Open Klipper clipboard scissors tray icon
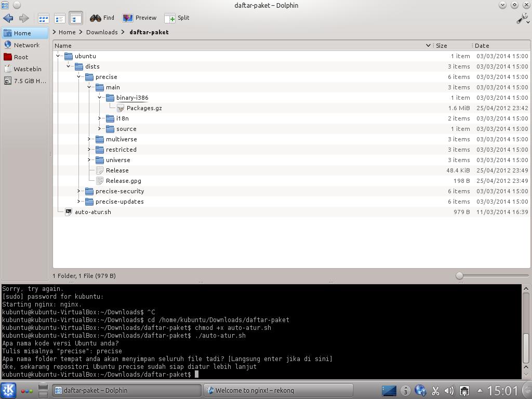532x399 pixels. pos(436,391)
